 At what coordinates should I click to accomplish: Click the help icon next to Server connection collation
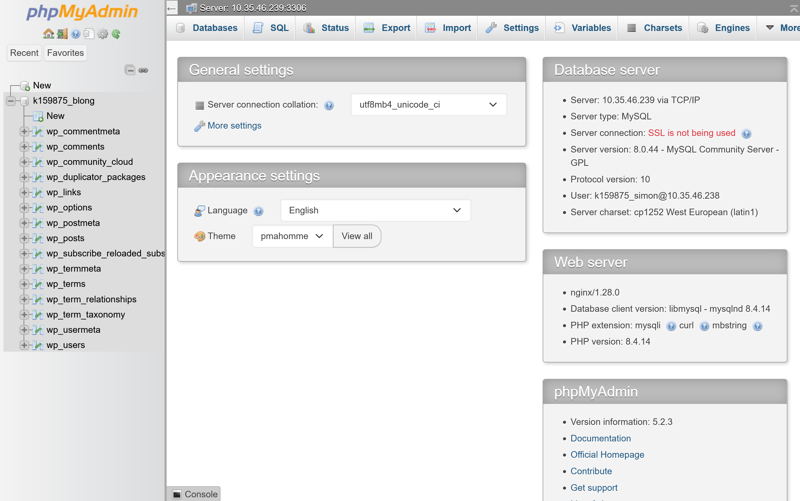pyautogui.click(x=329, y=105)
